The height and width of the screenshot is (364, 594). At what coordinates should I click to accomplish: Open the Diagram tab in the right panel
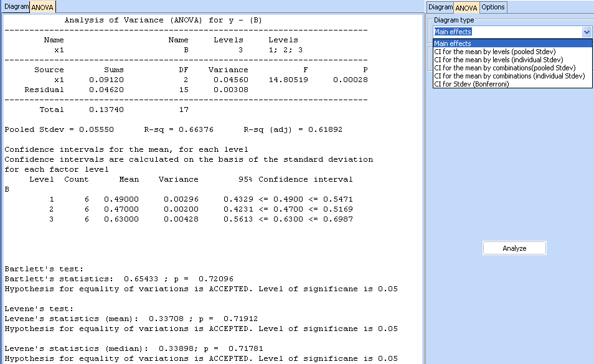tap(440, 7)
